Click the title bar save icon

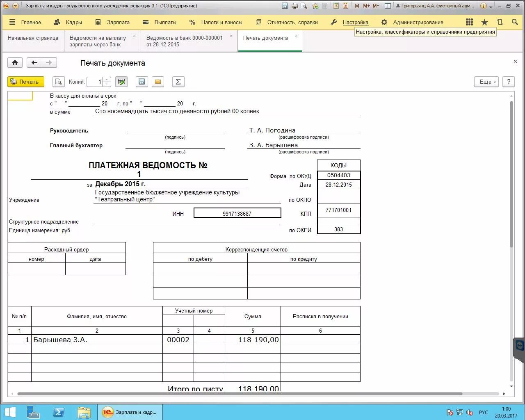(x=285, y=6)
